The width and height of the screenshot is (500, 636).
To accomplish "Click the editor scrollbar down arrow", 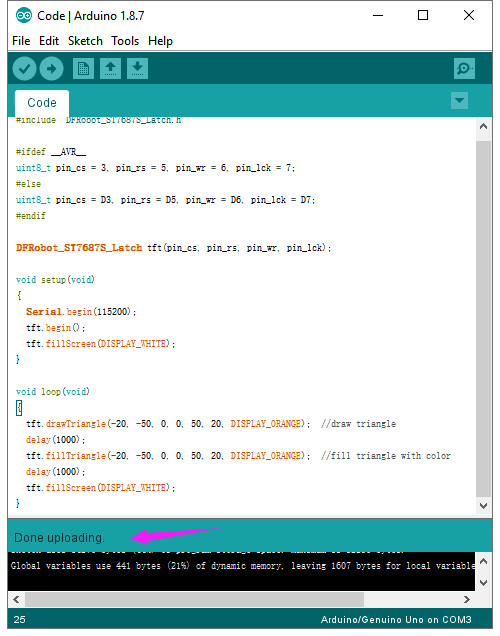I will click(483, 505).
